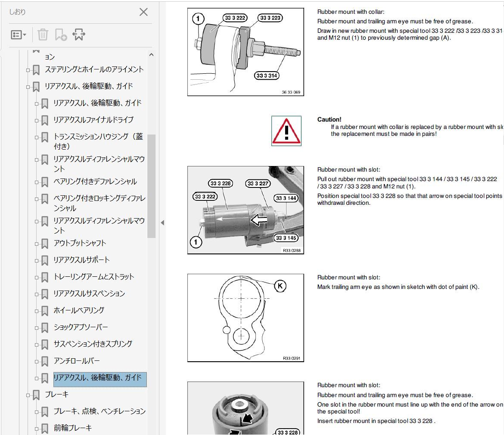Viewport: 504px width, 435px height.
Task: Click the delete bookmark trash icon
Action: (x=43, y=35)
